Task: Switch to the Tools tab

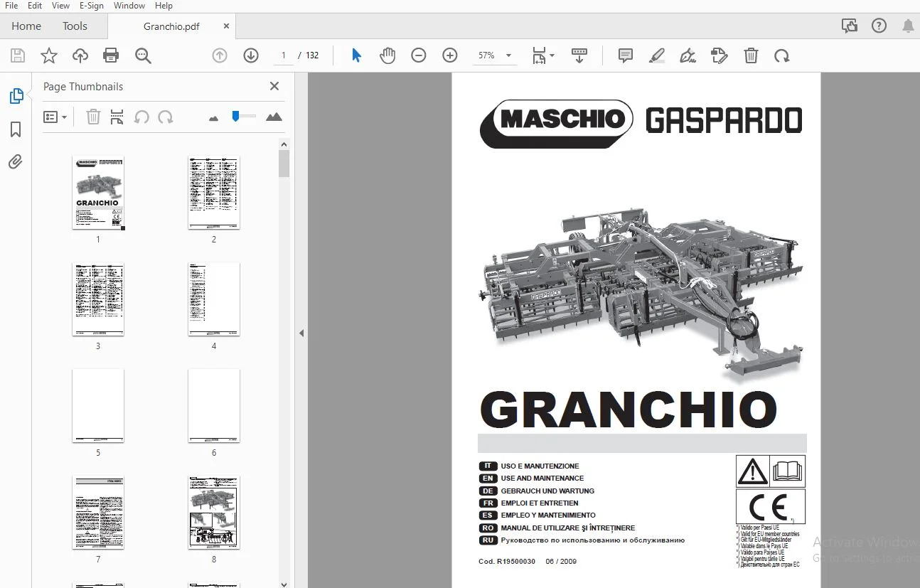Action: tap(75, 26)
